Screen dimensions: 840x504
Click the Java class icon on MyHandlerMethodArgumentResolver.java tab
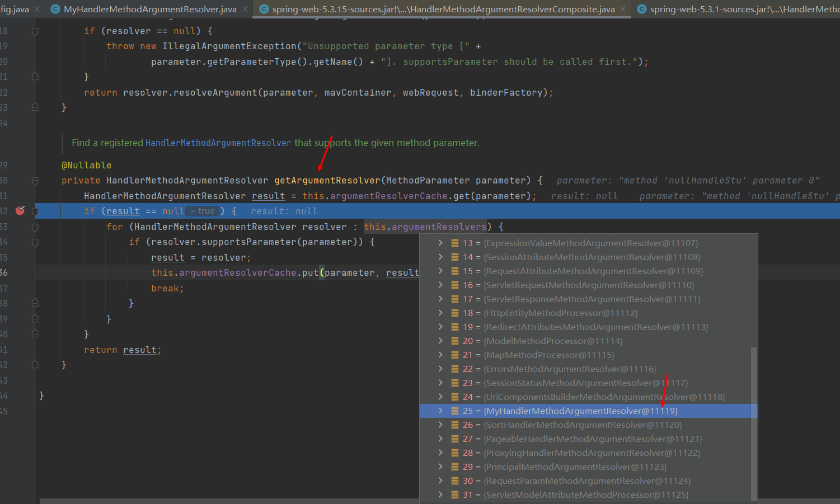55,9
